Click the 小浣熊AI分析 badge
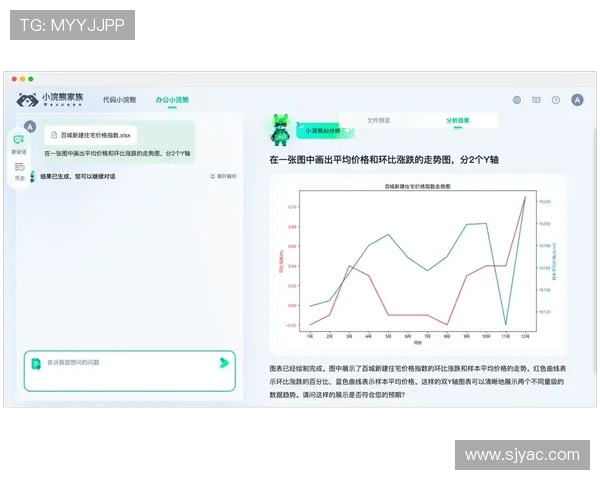The image size is (600, 480). click(325, 131)
